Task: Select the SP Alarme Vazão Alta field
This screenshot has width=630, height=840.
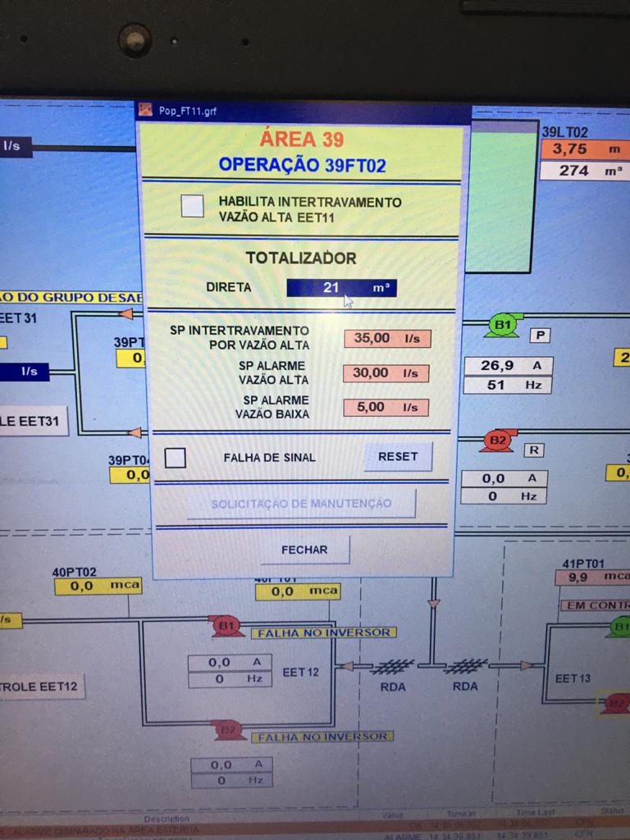Action: (x=386, y=372)
